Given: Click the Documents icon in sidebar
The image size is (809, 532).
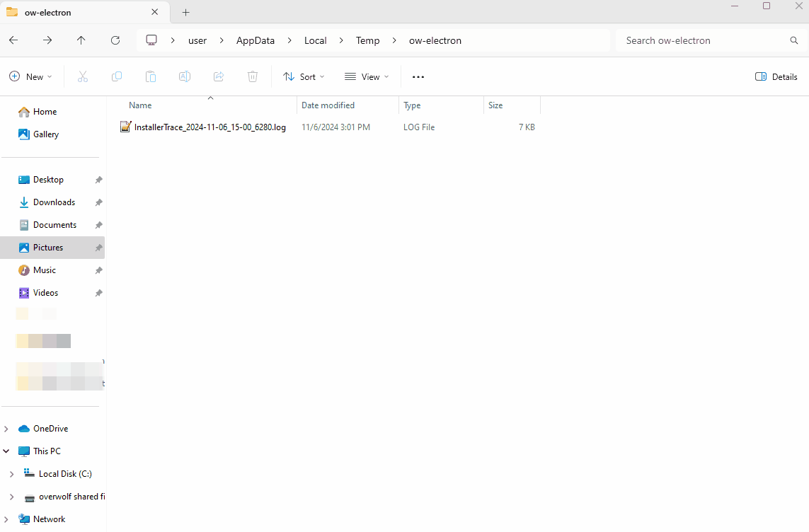Looking at the screenshot, I should click(x=24, y=225).
